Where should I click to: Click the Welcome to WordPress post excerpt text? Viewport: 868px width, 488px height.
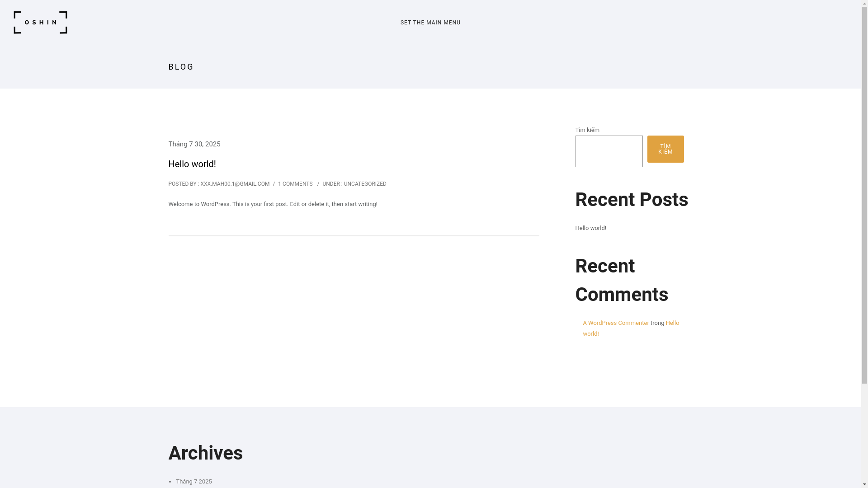[x=273, y=204]
